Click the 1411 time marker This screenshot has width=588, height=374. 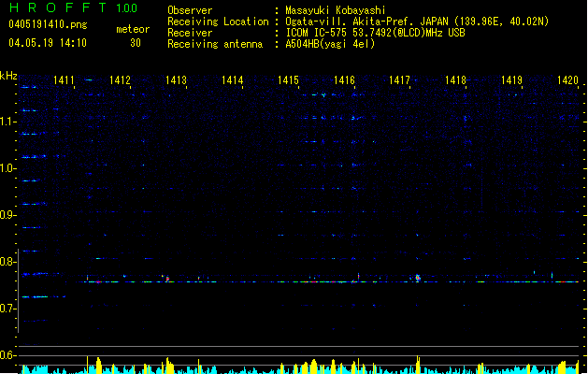[64, 80]
